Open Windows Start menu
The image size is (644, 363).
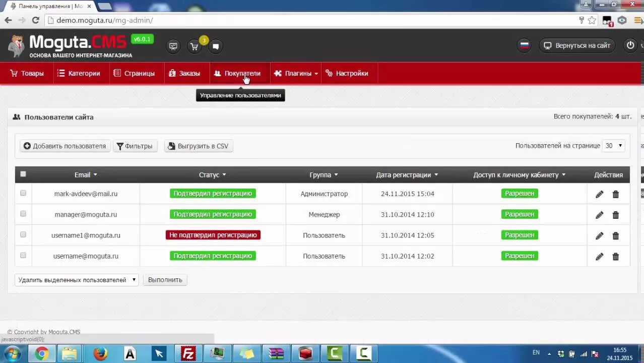coord(12,353)
